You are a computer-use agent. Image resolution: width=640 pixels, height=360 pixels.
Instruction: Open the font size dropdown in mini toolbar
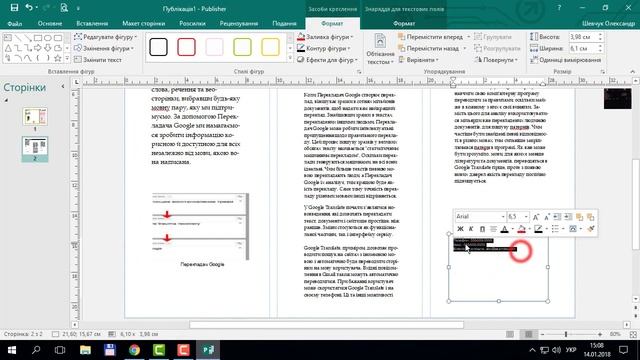click(526, 217)
